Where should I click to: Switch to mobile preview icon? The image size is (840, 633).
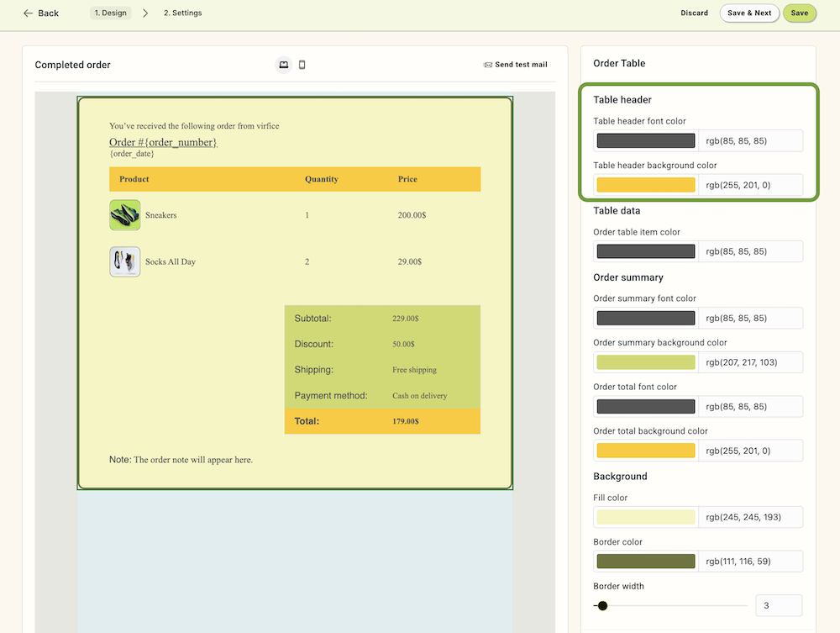click(x=302, y=65)
